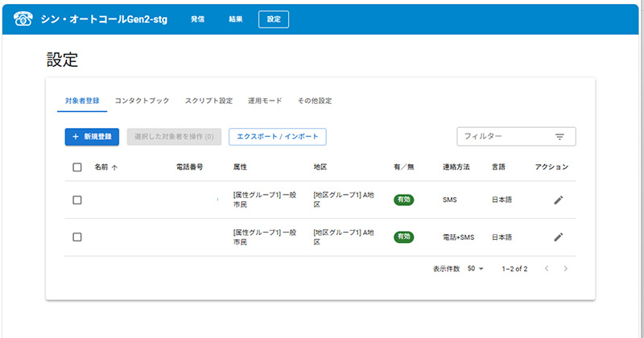Image resolution: width=644 pixels, height=338 pixels.
Task: Click the SMS contact method cell
Action: coord(450,200)
